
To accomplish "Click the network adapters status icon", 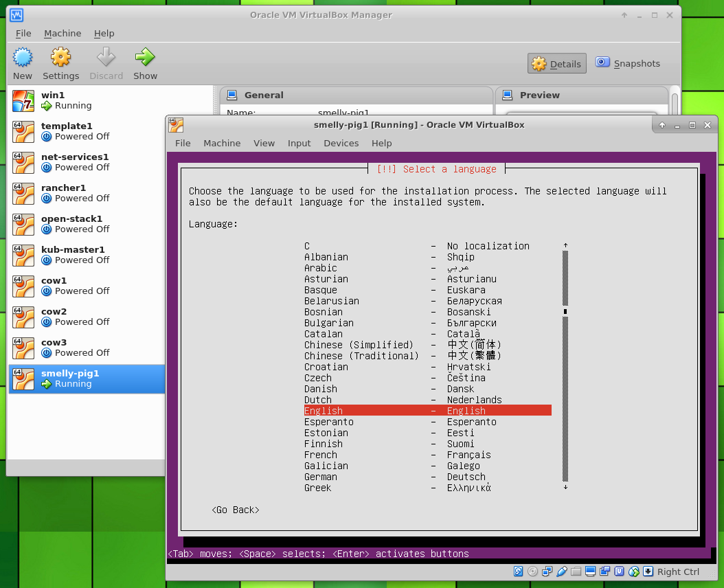I will (x=547, y=572).
